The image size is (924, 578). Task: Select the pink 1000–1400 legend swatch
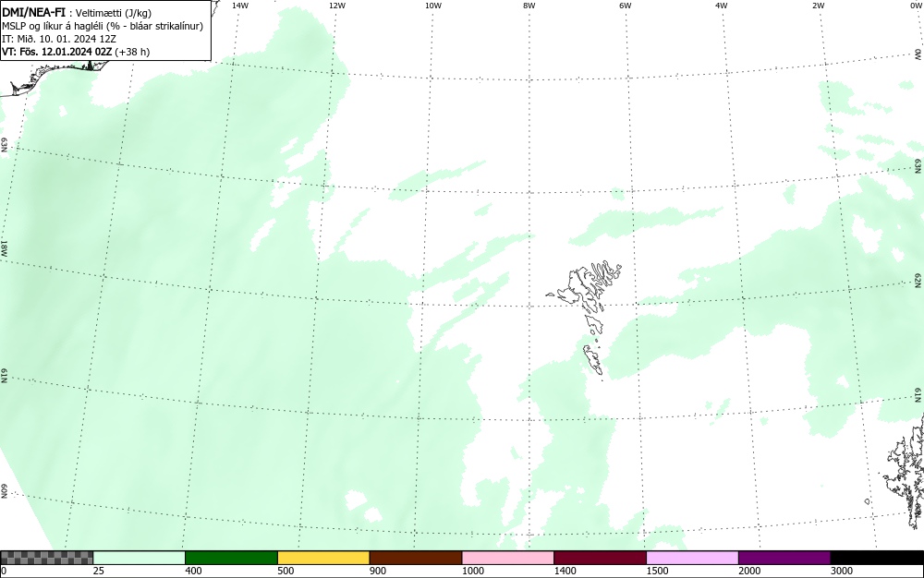coord(508,558)
